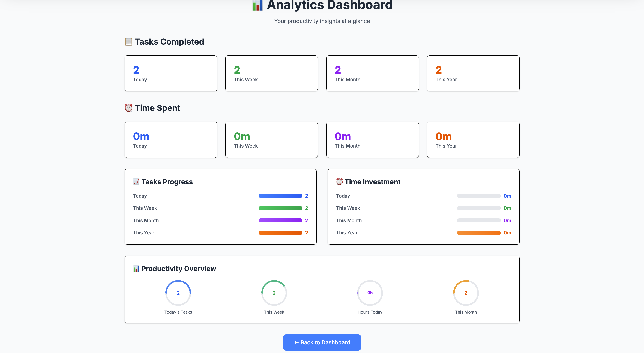Viewport: 644px width, 353px height.
Task: Select the Tasks Completed This Year card
Action: pyautogui.click(x=473, y=73)
